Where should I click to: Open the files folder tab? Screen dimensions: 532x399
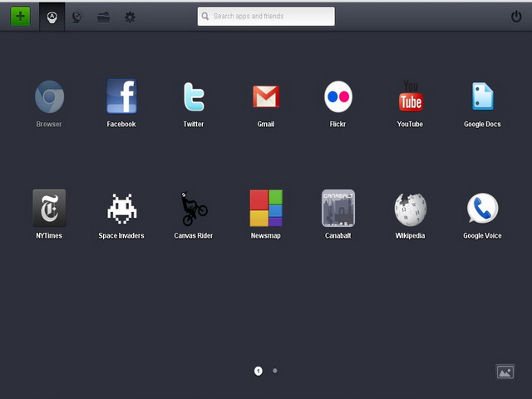103,17
